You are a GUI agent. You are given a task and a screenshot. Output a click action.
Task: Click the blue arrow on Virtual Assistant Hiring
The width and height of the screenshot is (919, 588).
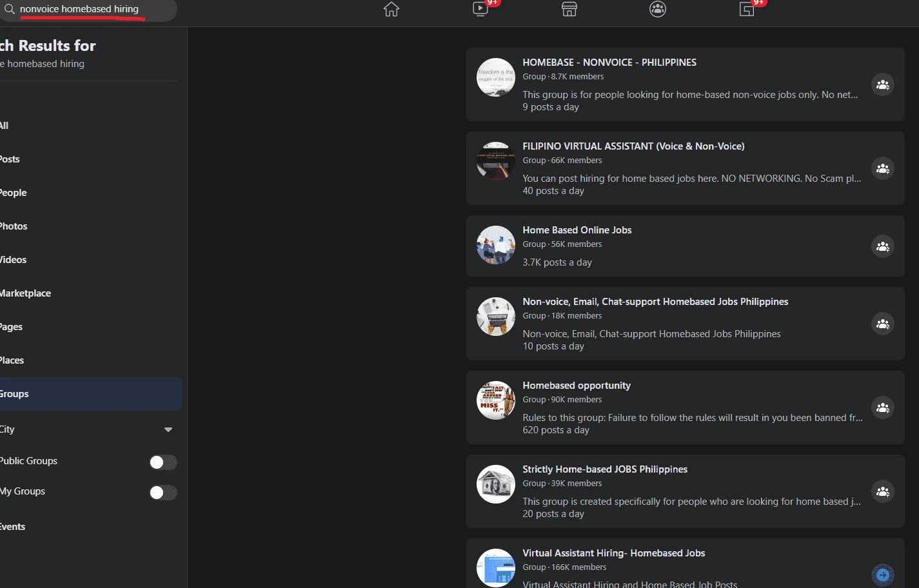click(x=883, y=575)
